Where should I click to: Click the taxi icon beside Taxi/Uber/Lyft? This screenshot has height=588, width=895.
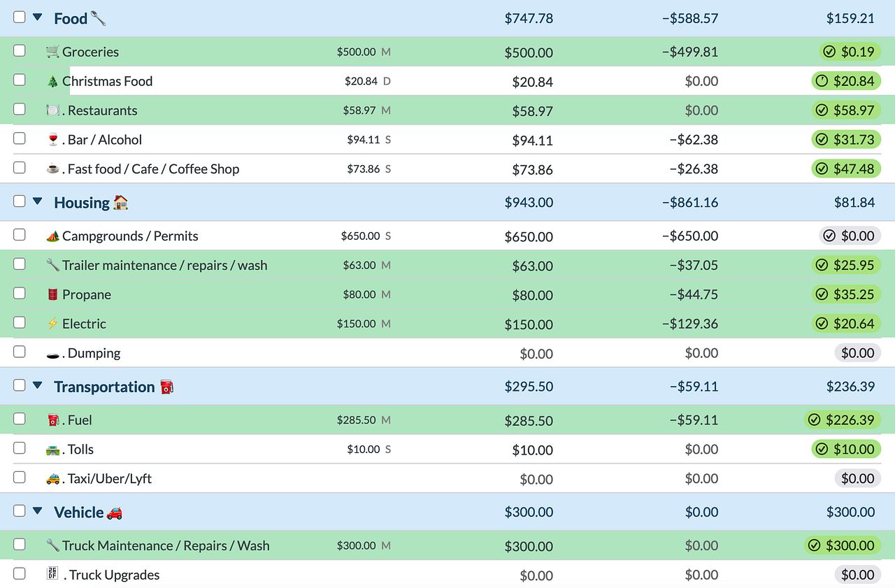[x=52, y=479]
